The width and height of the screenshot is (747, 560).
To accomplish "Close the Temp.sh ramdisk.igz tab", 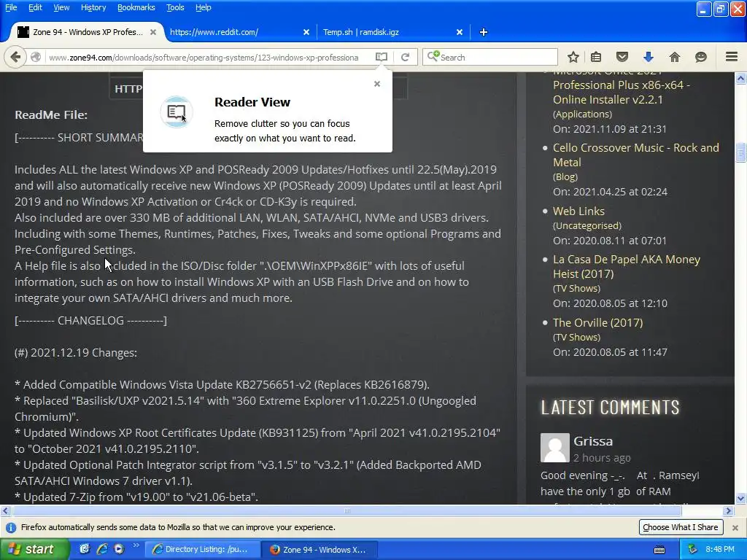I will click(460, 32).
